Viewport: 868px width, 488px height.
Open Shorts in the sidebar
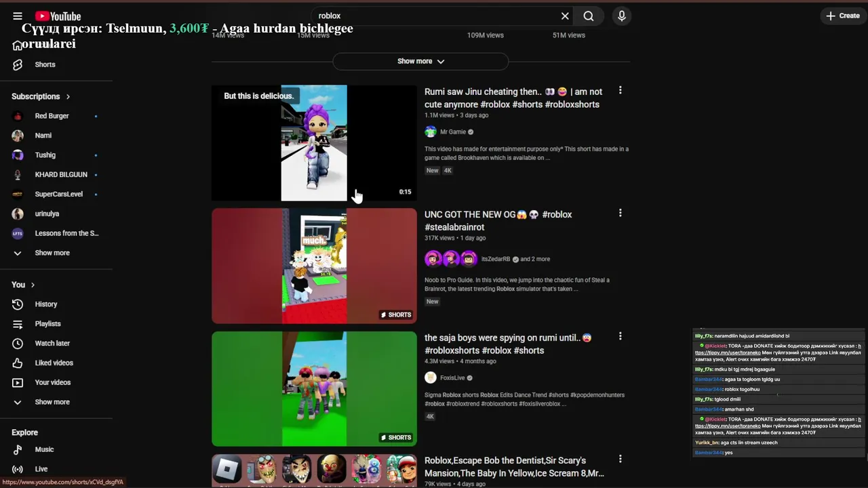45,64
